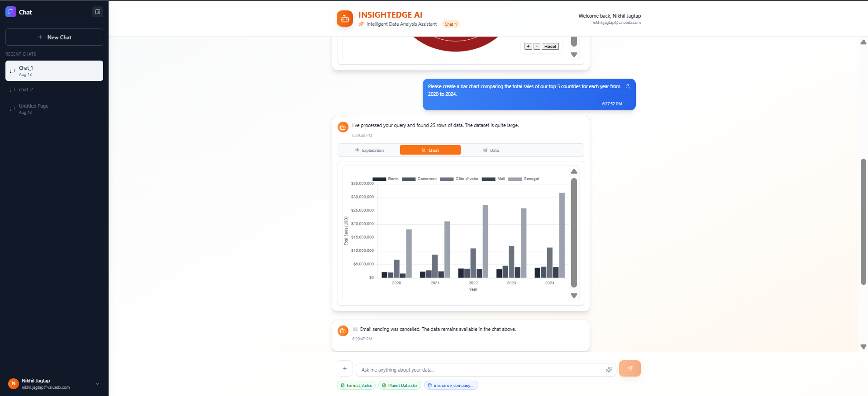Click the 6:29:43 PM timestamp
868x396 pixels.
pyautogui.click(x=362, y=136)
